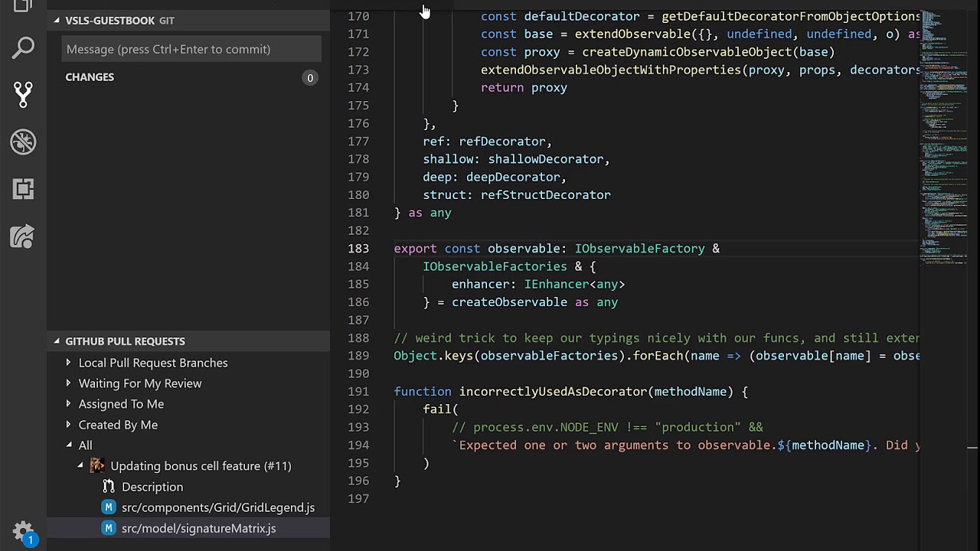Click createDynamicObservableObject on line 172
Viewport: 980px width, 551px height.
click(x=686, y=52)
